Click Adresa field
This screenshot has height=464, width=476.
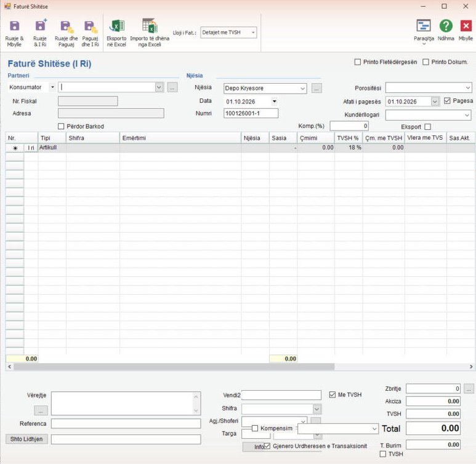pos(111,113)
